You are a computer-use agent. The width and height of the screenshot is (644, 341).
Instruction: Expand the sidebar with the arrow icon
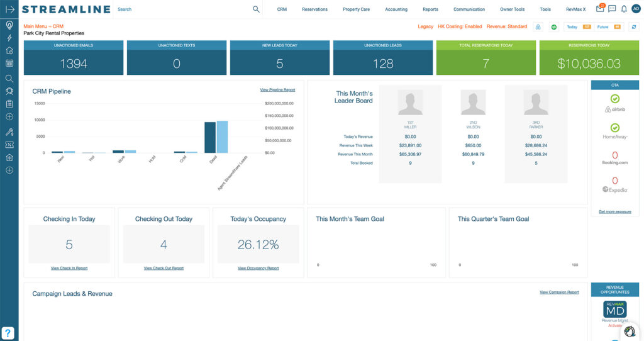(9, 9)
